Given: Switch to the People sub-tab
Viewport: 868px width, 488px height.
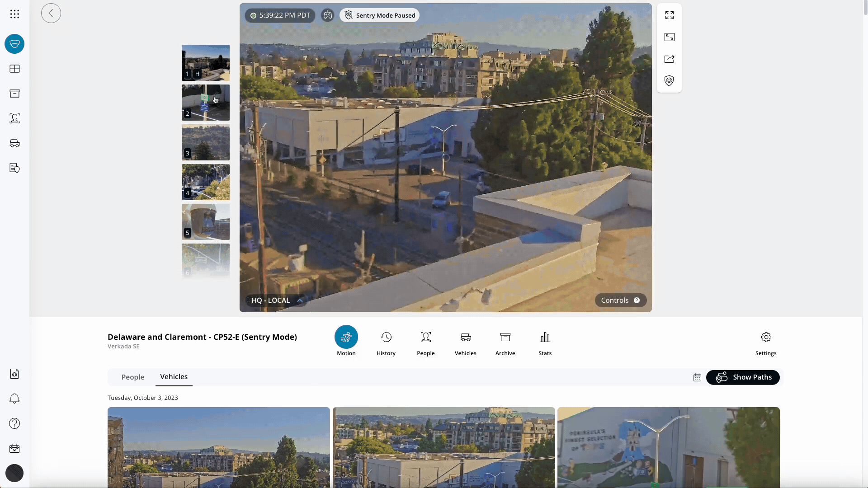Looking at the screenshot, I should click(x=133, y=377).
